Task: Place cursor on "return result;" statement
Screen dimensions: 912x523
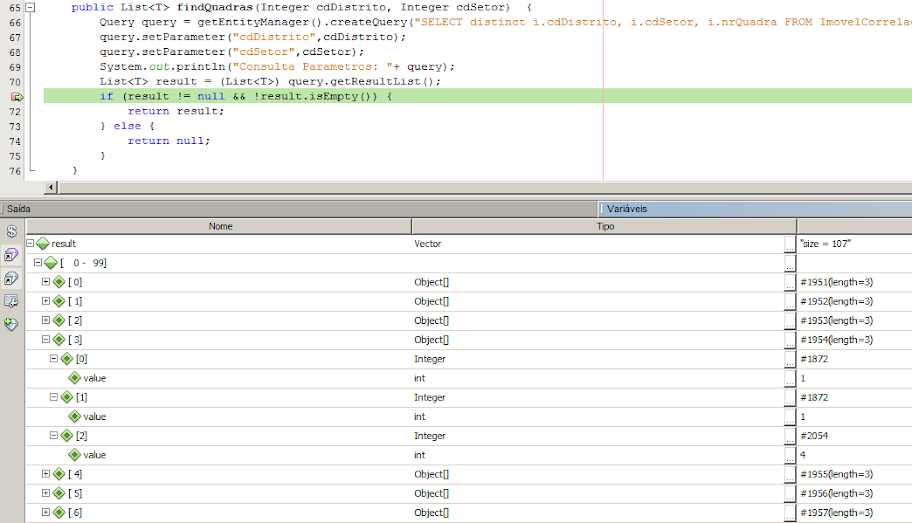Action: (176, 111)
